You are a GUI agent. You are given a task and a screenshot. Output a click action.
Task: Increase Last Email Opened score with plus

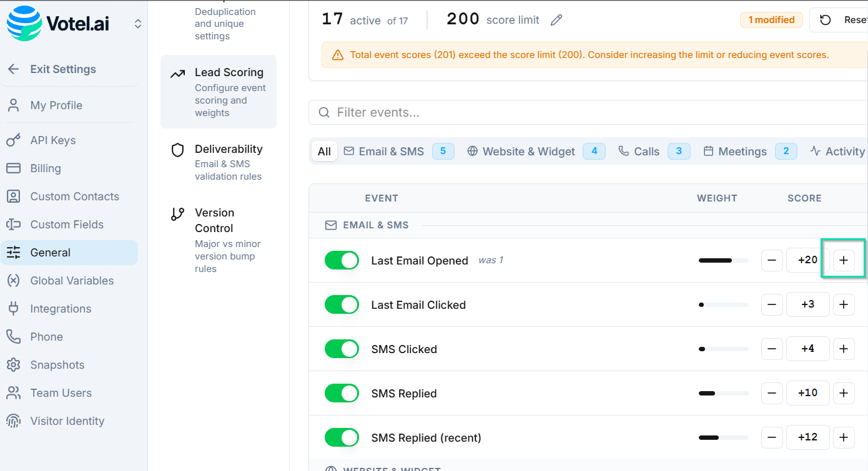844,260
